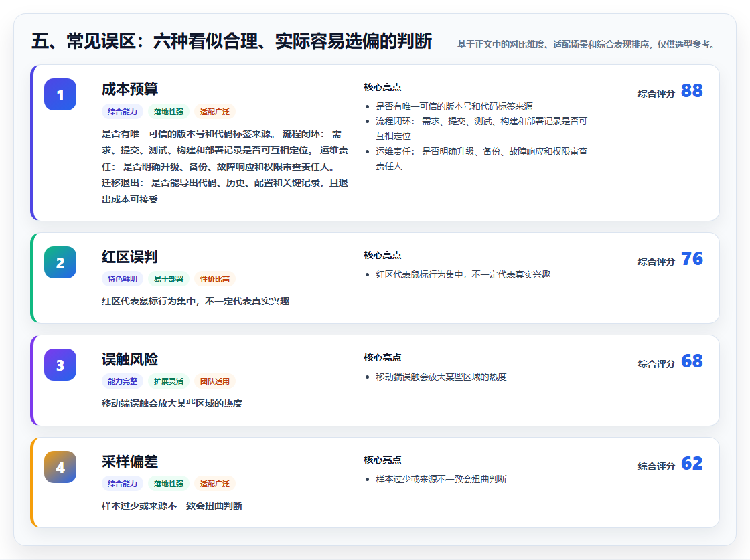This screenshot has width=750, height=560.
Task: Select the 特色鲜明 tag under 红区误判
Action: tap(123, 279)
